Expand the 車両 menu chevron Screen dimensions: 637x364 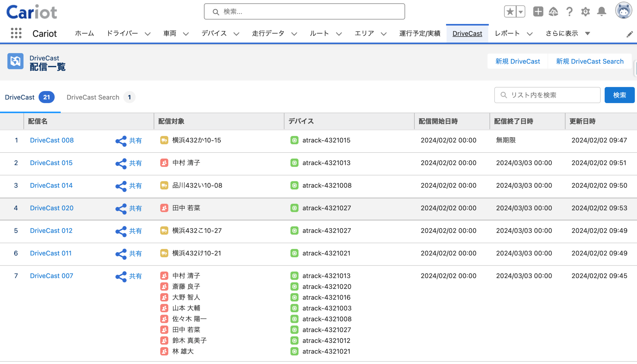186,34
